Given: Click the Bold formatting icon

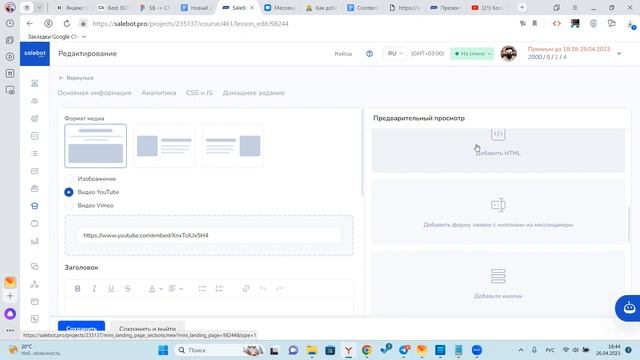Looking at the screenshot, I should pyautogui.click(x=78, y=289).
